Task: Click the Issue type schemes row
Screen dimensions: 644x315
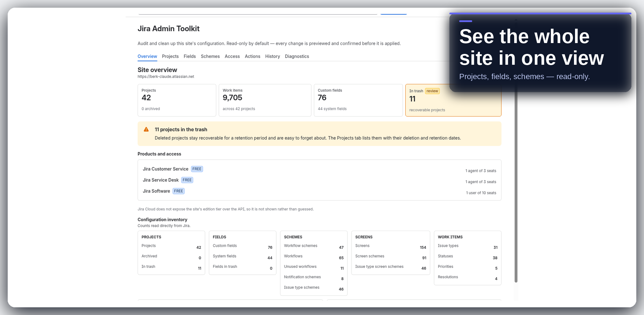Action: (x=314, y=288)
